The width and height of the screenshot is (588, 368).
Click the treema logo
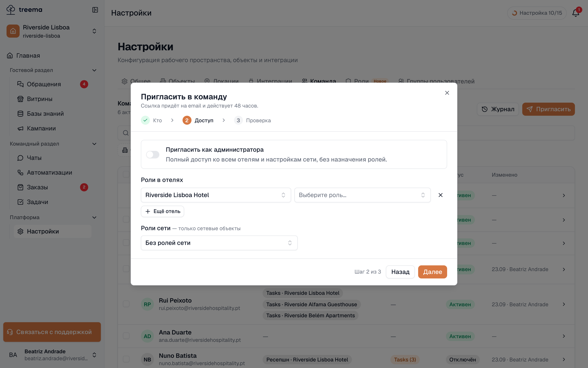(x=24, y=10)
